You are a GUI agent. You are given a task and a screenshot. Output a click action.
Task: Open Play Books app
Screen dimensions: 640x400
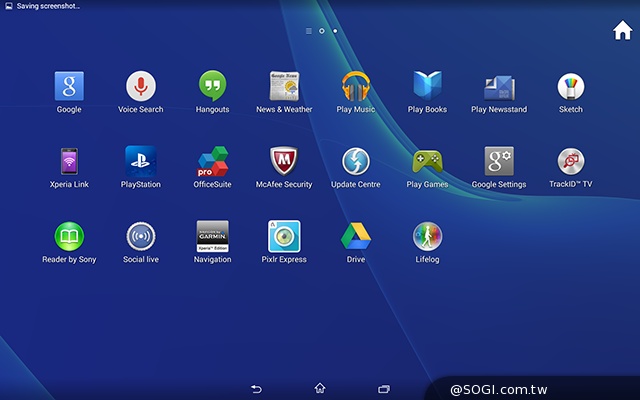427,86
